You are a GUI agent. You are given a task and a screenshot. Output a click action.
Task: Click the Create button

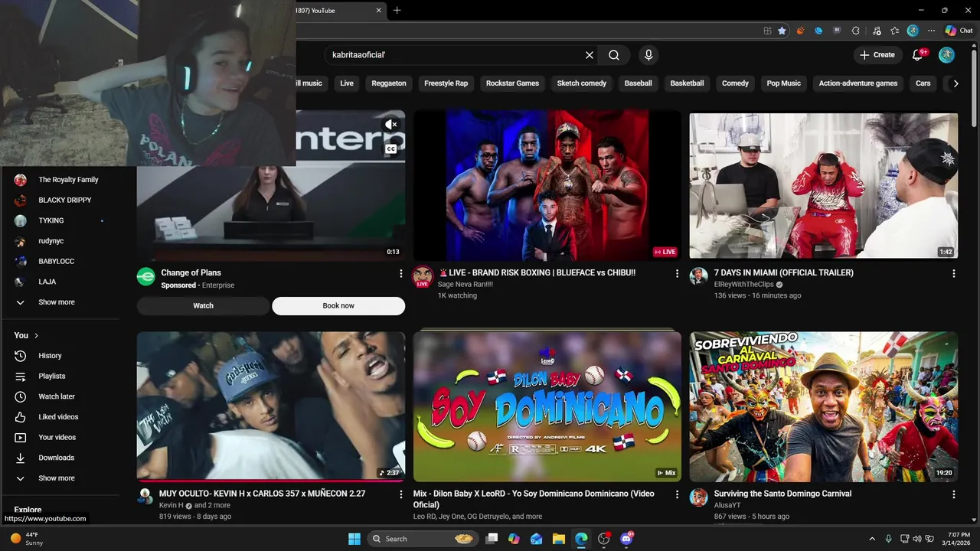[x=877, y=55]
